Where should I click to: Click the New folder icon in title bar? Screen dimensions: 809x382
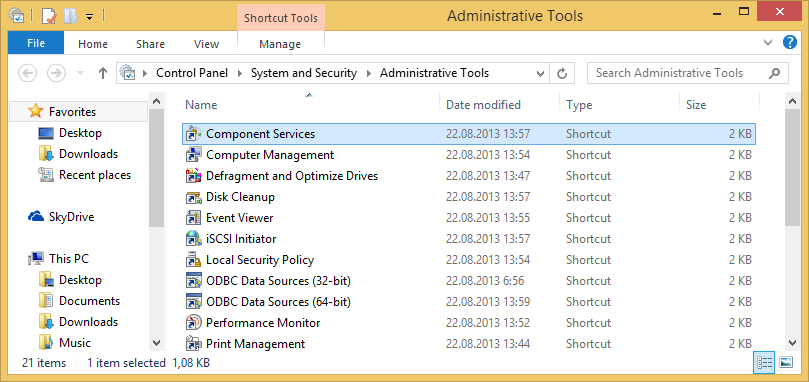(x=70, y=16)
